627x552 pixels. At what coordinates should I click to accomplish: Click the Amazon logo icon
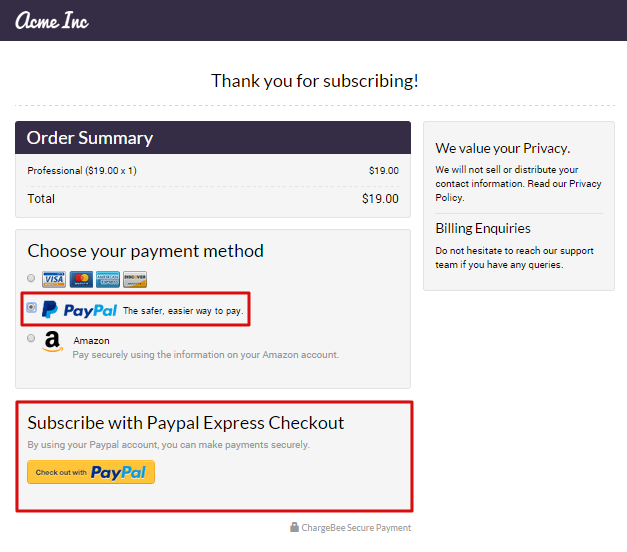tap(53, 343)
